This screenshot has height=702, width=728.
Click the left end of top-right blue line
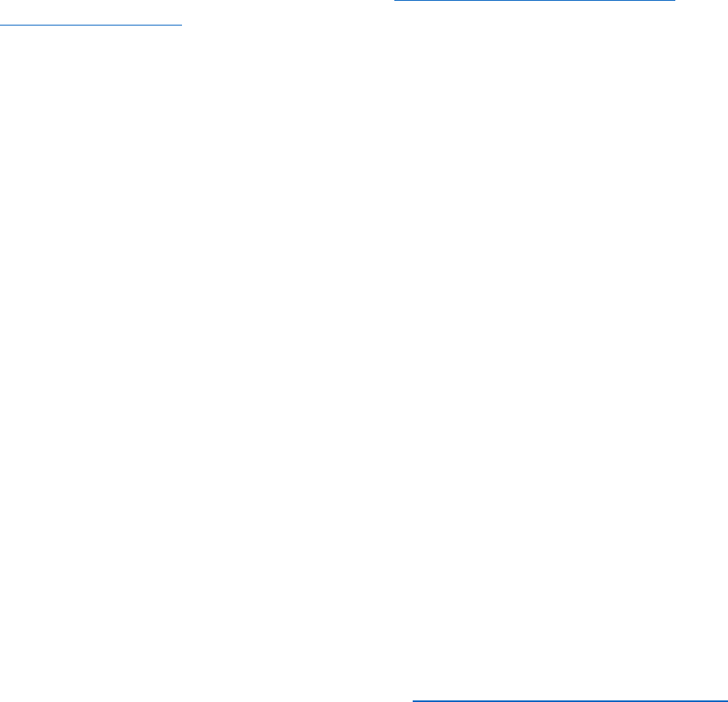396,1
